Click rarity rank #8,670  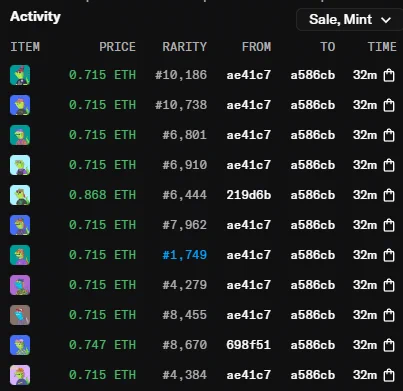point(185,345)
